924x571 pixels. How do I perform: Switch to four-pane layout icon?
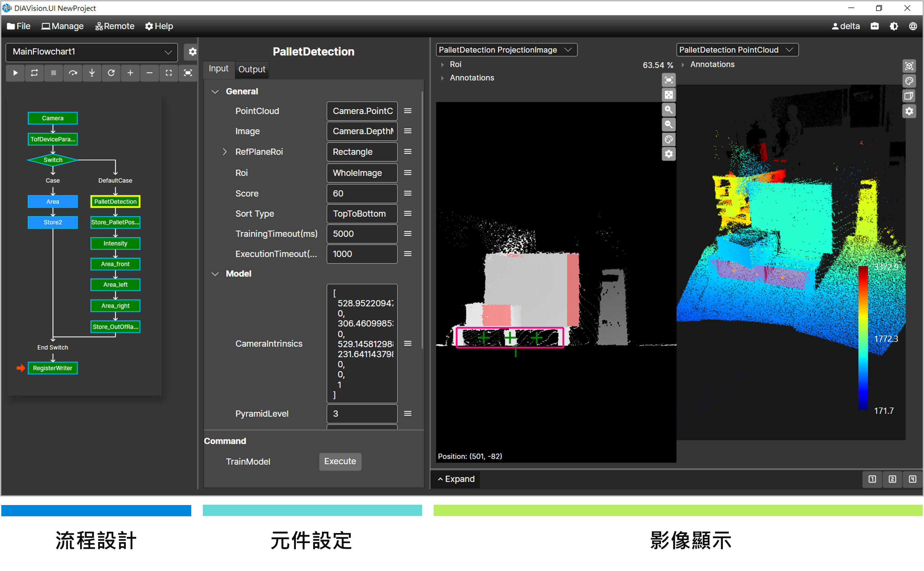click(912, 479)
